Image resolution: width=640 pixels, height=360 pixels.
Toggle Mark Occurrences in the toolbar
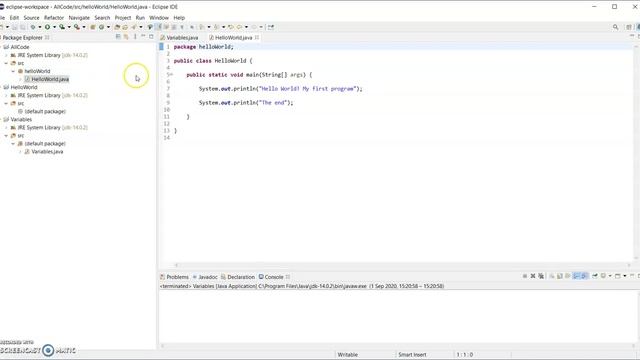pyautogui.click(x=158, y=27)
